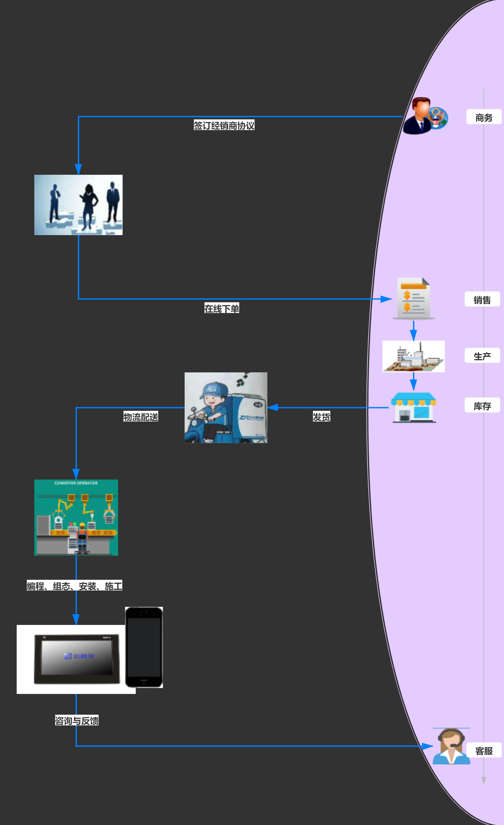Select the 生产 label
The image size is (504, 825).
[x=482, y=356]
